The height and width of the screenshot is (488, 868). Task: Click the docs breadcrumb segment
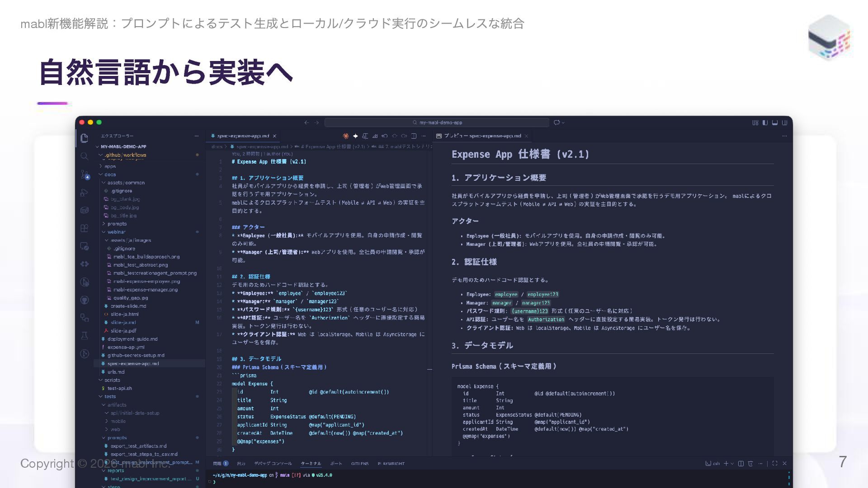(x=217, y=146)
